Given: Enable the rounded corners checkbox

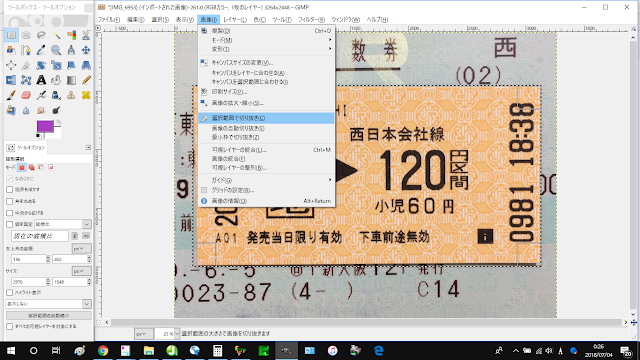Looking at the screenshot, I should coord(9,201).
